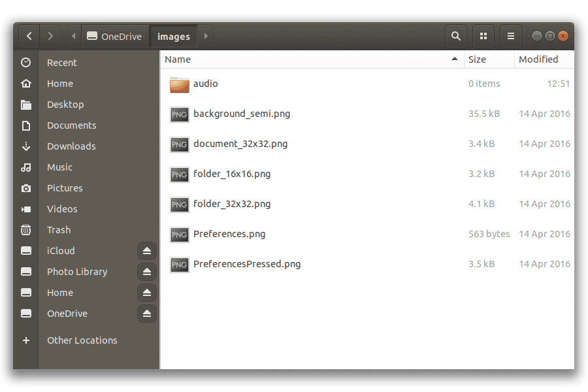The image size is (588, 392).
Task: Click the ascending sort arrow indicator
Action: 455,59
